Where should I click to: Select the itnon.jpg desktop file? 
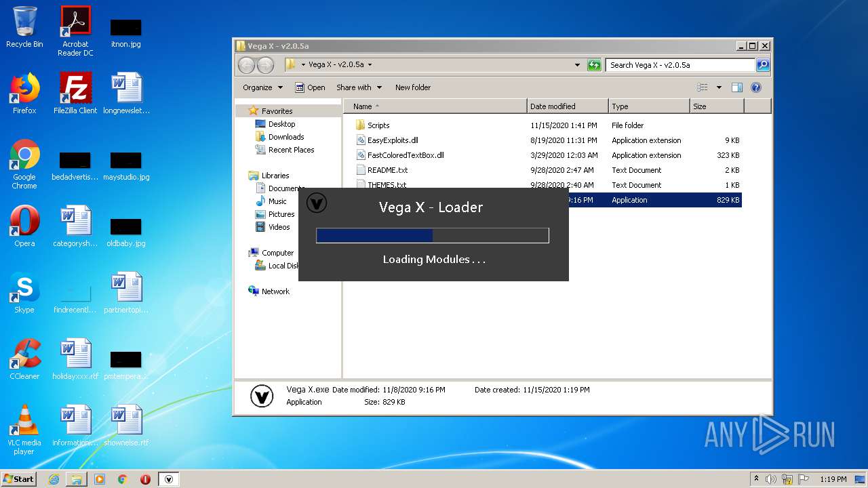(x=125, y=32)
